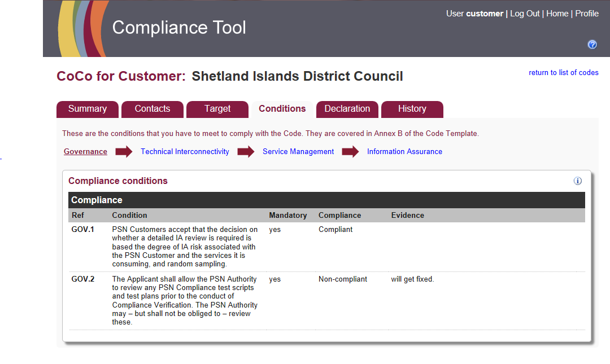Screen dimensions: 610x364
Task: Click the arrow icon before Information Assurance
Action: 350,152
